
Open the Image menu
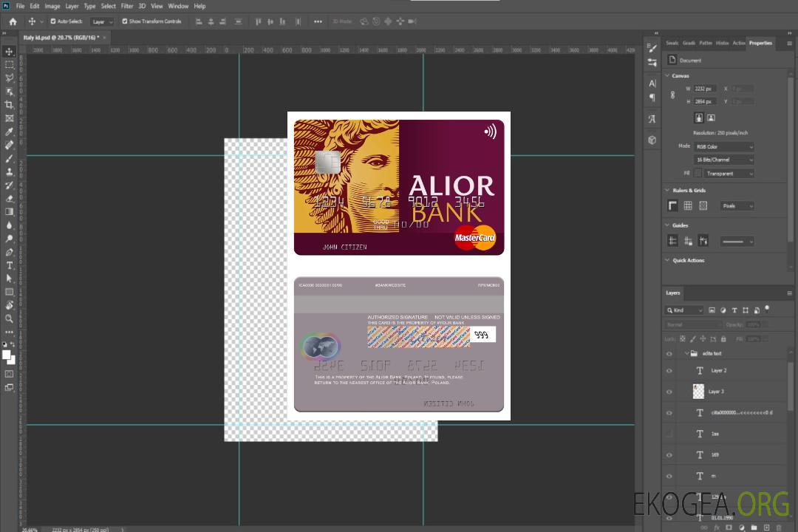52,6
